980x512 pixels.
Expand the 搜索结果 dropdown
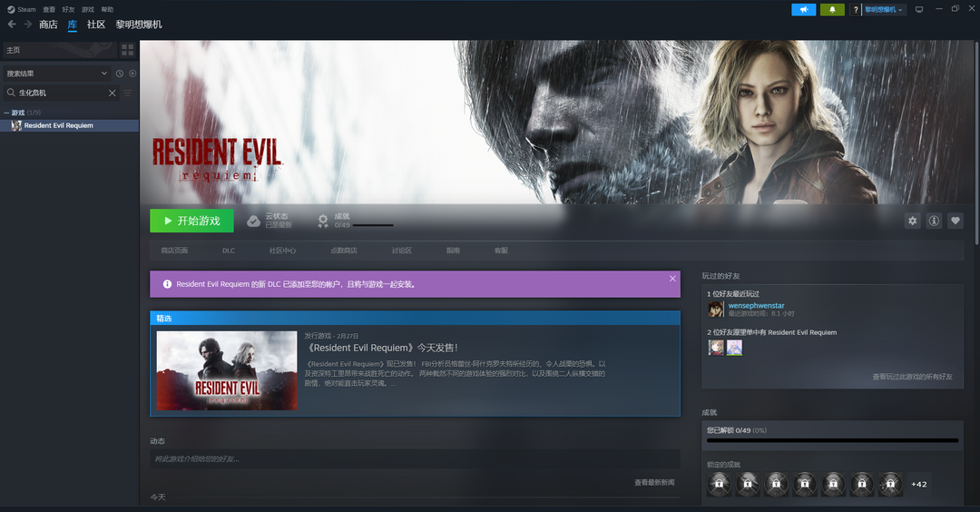(x=56, y=74)
